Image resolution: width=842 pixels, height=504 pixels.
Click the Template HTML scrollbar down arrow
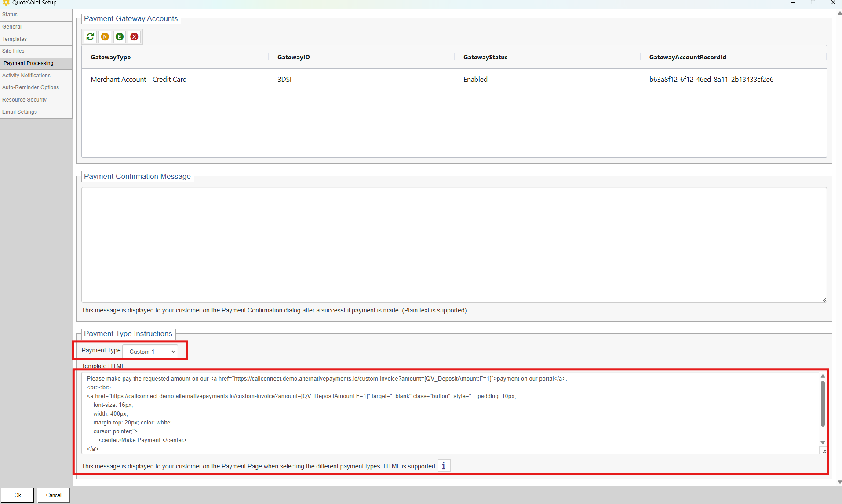(823, 442)
